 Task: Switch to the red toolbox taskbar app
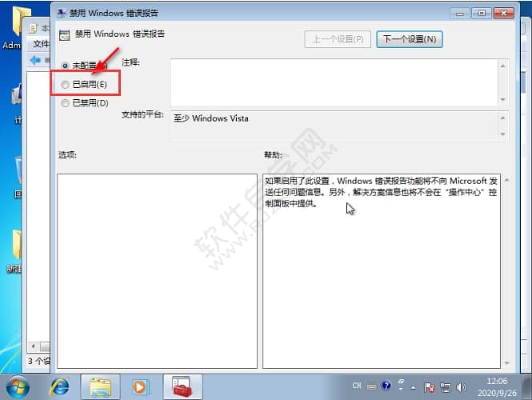(x=182, y=386)
